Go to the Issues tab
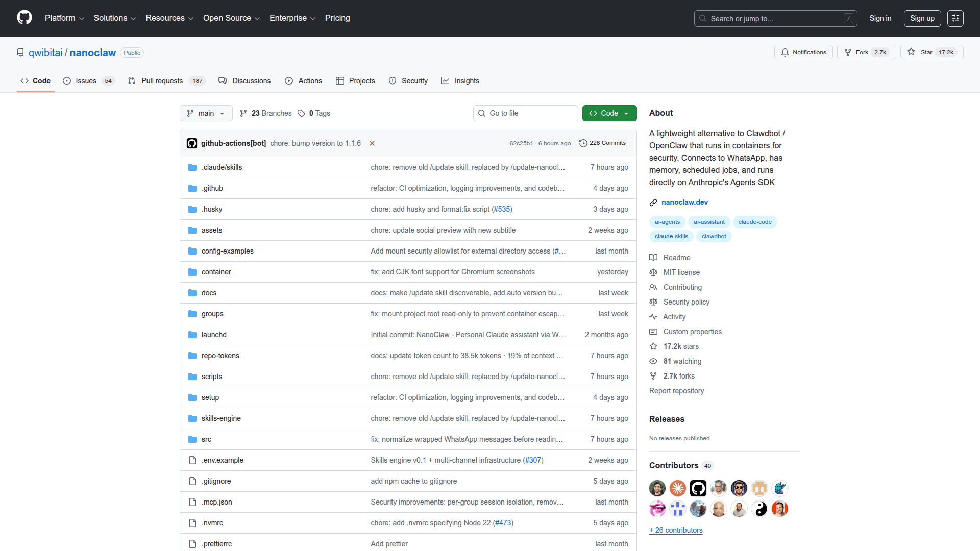980x551 pixels. click(x=86, y=81)
